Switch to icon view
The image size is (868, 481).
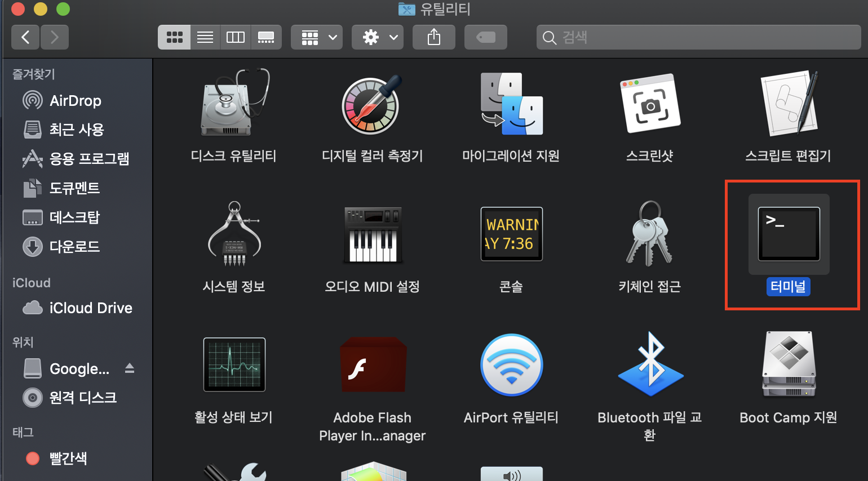click(x=174, y=37)
